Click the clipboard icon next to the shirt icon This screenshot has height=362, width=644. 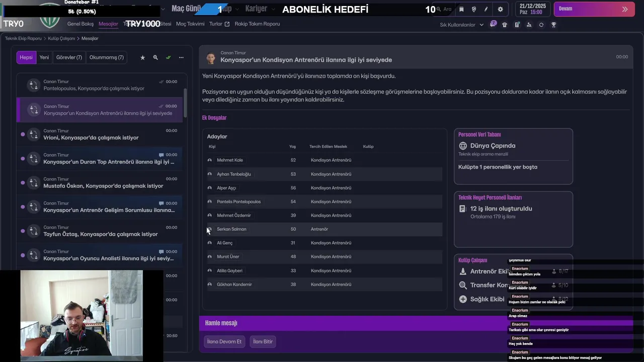(x=517, y=25)
